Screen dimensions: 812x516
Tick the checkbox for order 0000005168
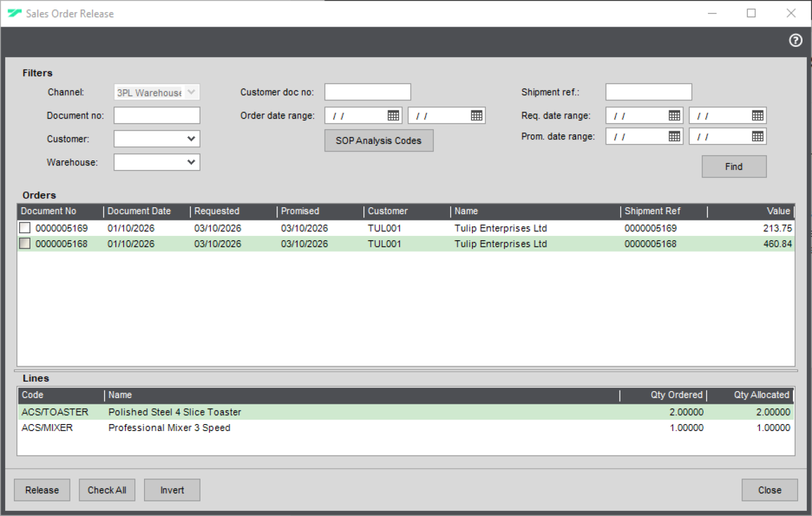point(25,243)
